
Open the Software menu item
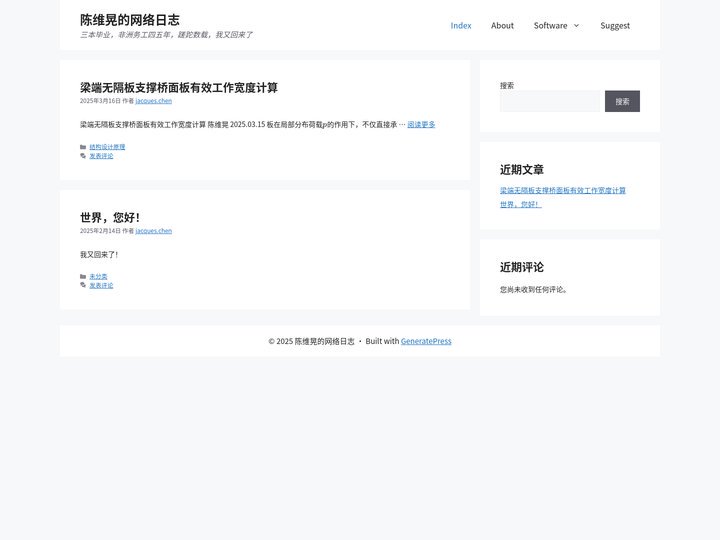click(x=550, y=26)
